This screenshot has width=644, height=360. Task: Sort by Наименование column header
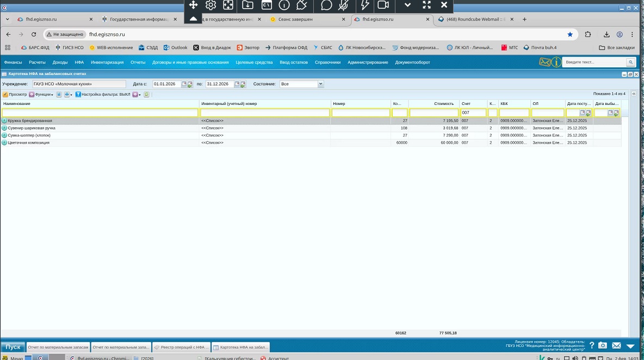tap(100, 104)
